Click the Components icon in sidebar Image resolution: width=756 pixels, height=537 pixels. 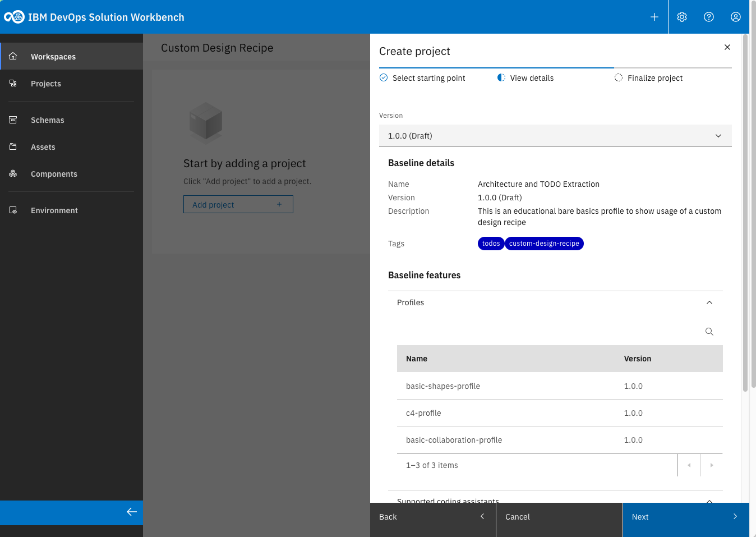point(13,173)
